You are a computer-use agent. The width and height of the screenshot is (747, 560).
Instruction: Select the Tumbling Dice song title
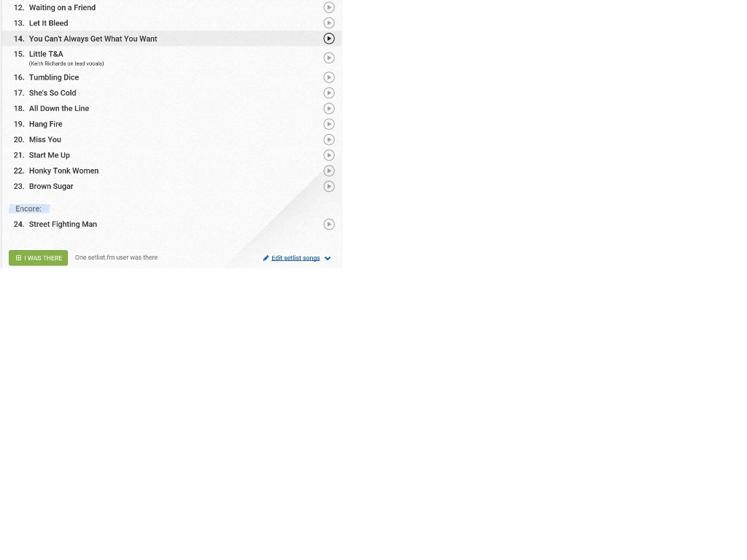coord(54,77)
